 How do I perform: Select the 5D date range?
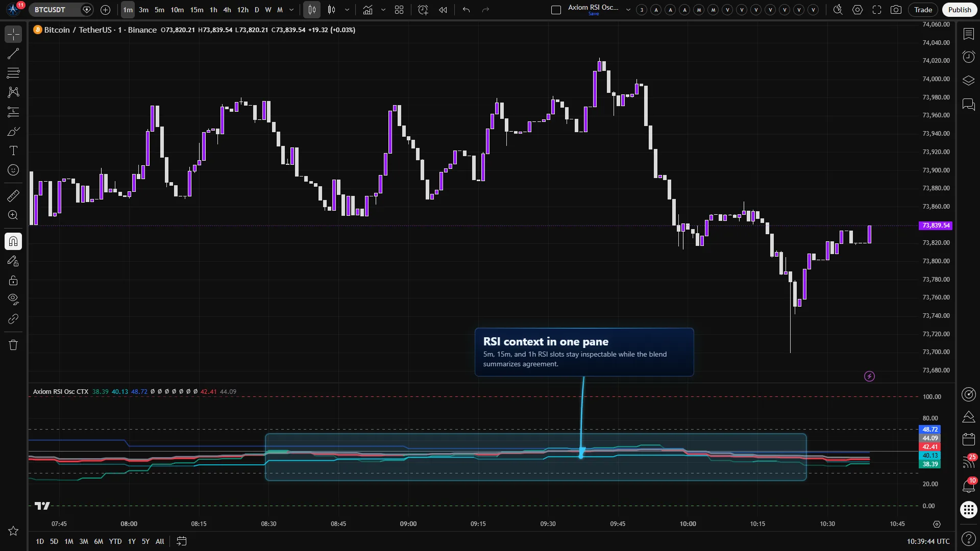54,541
